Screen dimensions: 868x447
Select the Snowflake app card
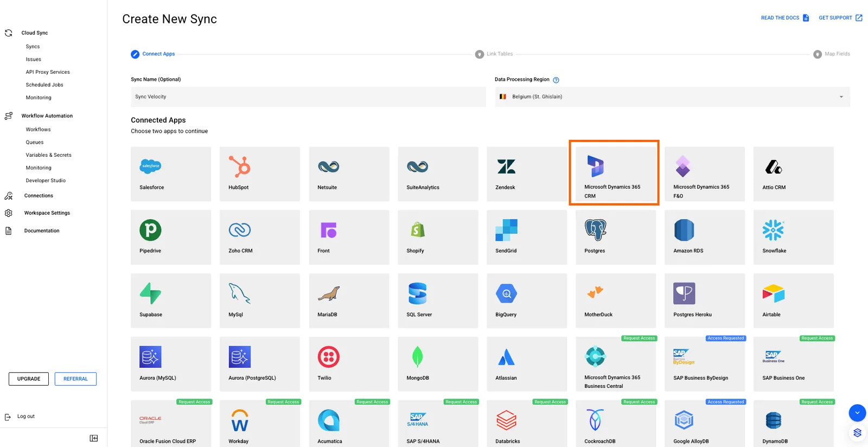coord(794,238)
